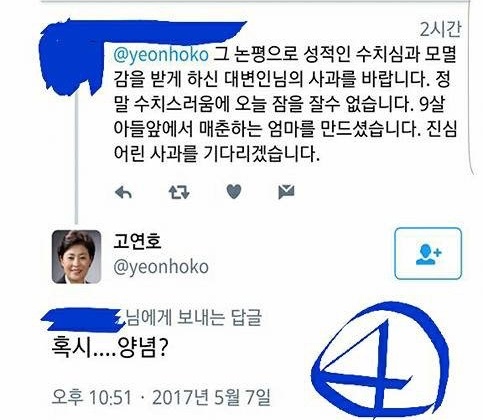Viewport: 483px width, 420px height.
Task: Click the 님에게 보내는 답글 reply label
Action: point(193,317)
